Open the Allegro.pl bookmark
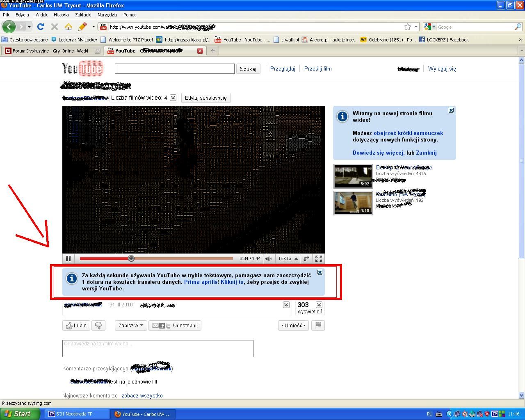 tap(329, 40)
